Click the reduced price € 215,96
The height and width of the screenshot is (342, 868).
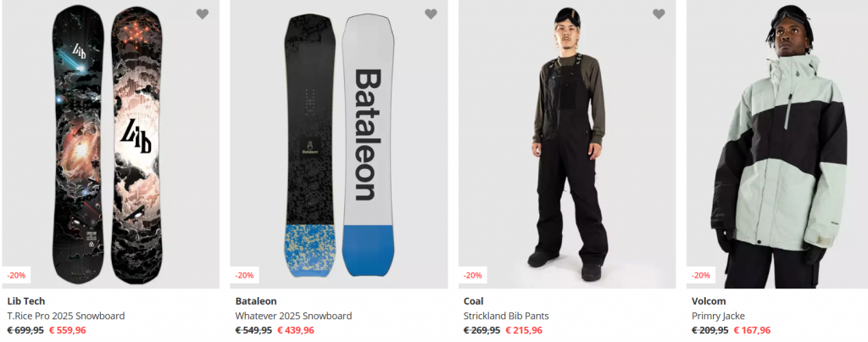(x=524, y=331)
